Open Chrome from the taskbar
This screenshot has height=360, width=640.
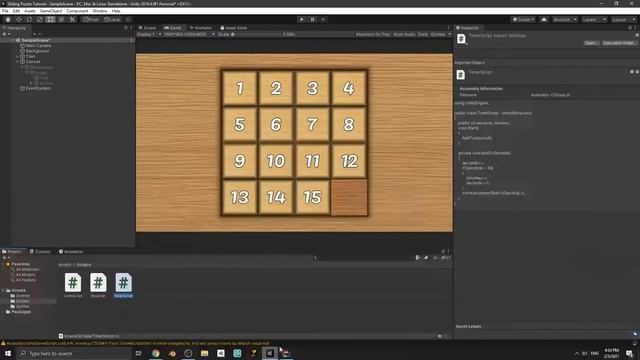point(156,353)
